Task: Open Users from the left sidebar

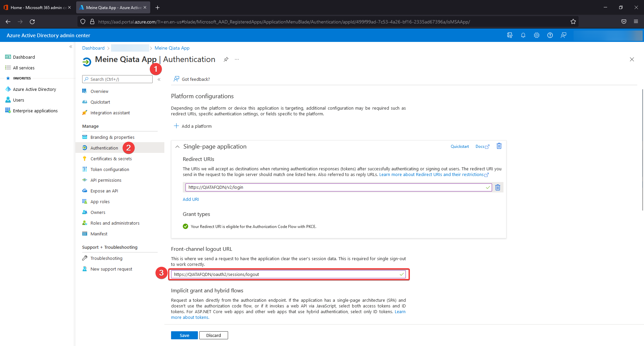Action: click(x=18, y=100)
